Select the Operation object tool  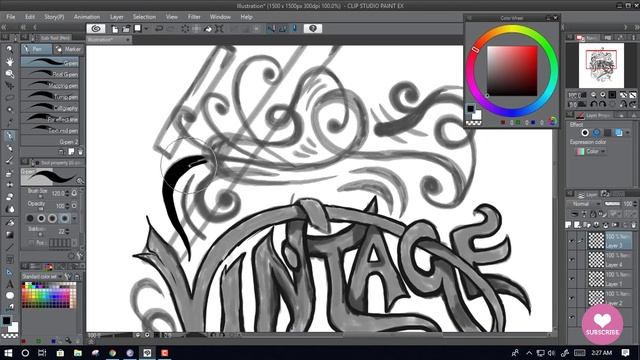pos(9,73)
